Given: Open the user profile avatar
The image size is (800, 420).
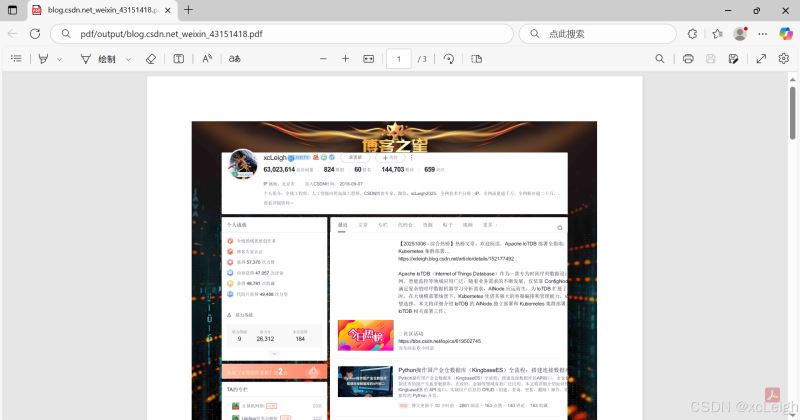Looking at the screenshot, I should [x=740, y=34].
